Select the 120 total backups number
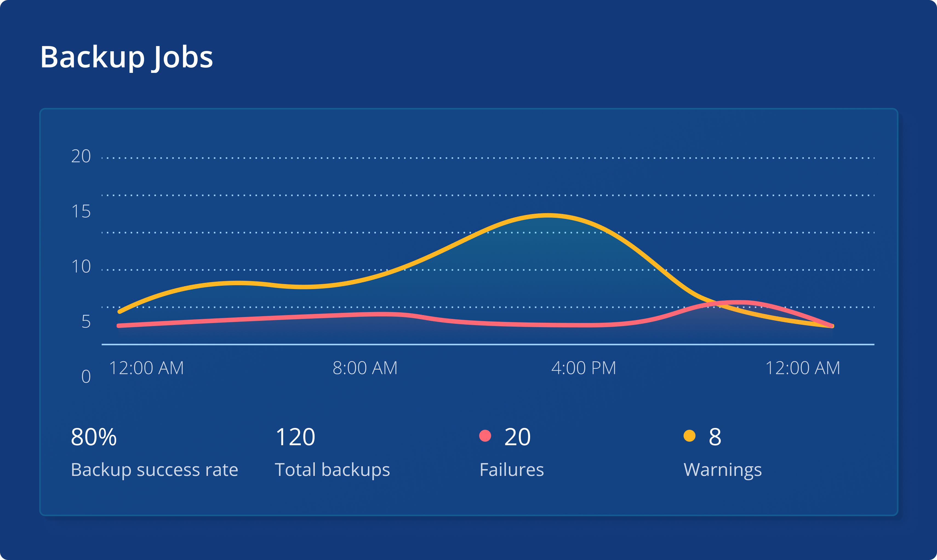This screenshot has width=937, height=560. pos(295,437)
